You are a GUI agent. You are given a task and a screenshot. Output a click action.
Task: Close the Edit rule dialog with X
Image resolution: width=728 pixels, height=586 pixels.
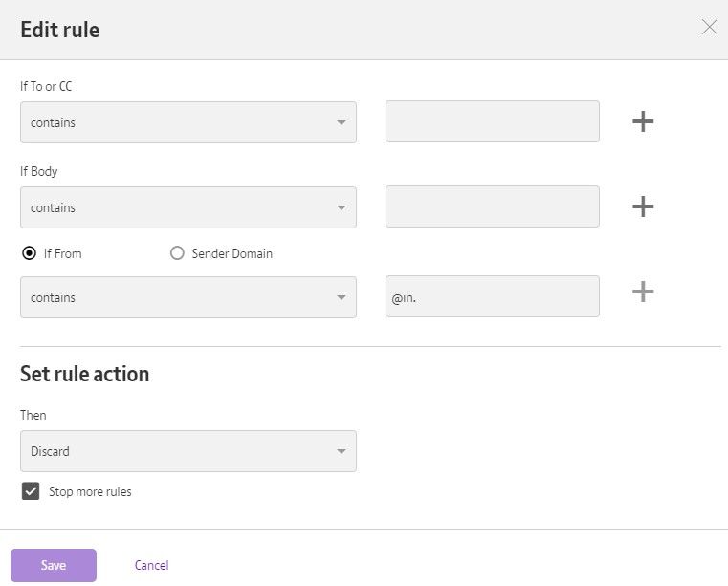[x=709, y=28]
